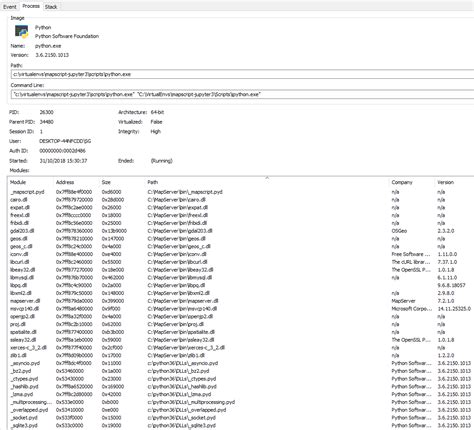Select the _multiprocessing module name cell

31,402
